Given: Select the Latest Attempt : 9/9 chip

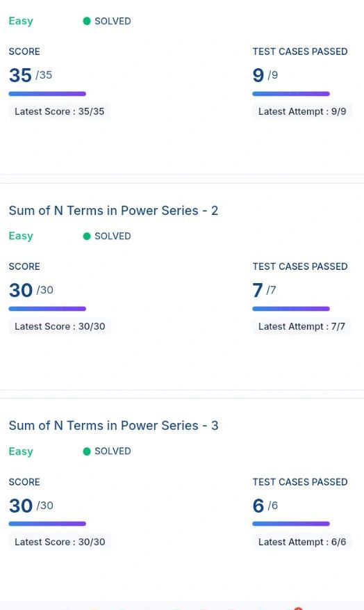Looking at the screenshot, I should pos(302,111).
